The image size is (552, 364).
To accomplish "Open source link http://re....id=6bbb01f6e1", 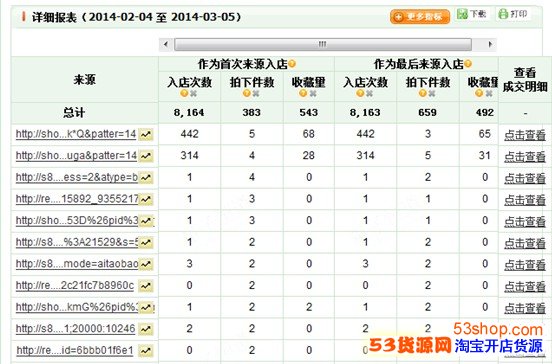I will (75, 351).
